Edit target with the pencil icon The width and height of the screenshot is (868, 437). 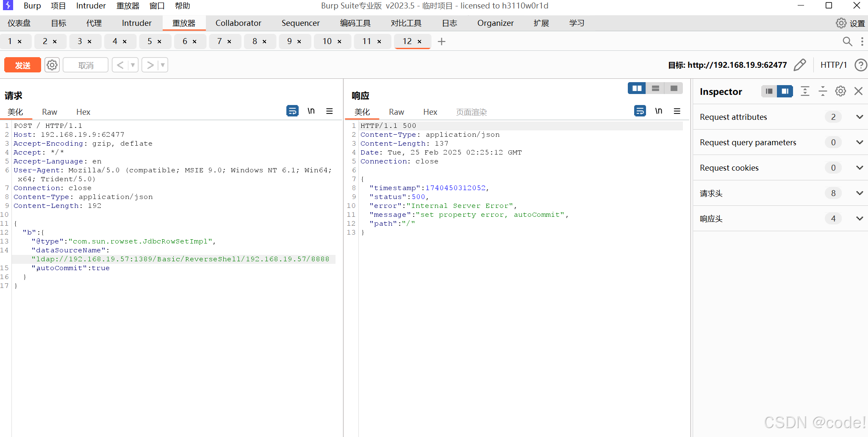[800, 65]
